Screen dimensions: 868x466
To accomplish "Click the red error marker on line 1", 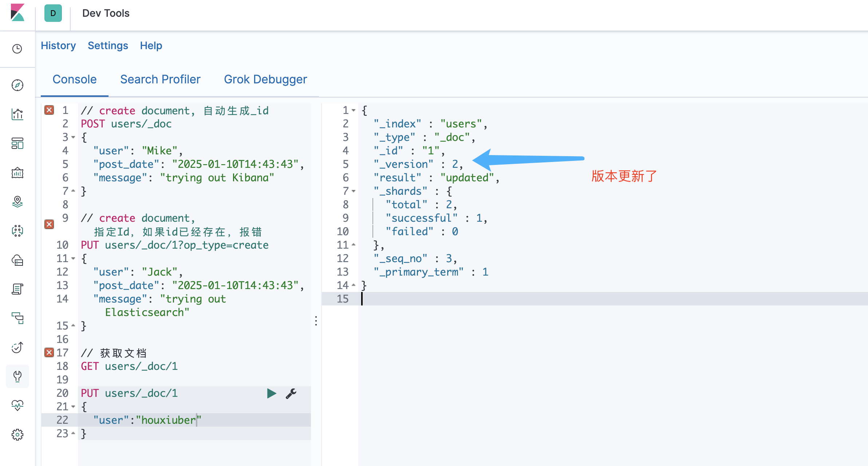I will [49, 110].
